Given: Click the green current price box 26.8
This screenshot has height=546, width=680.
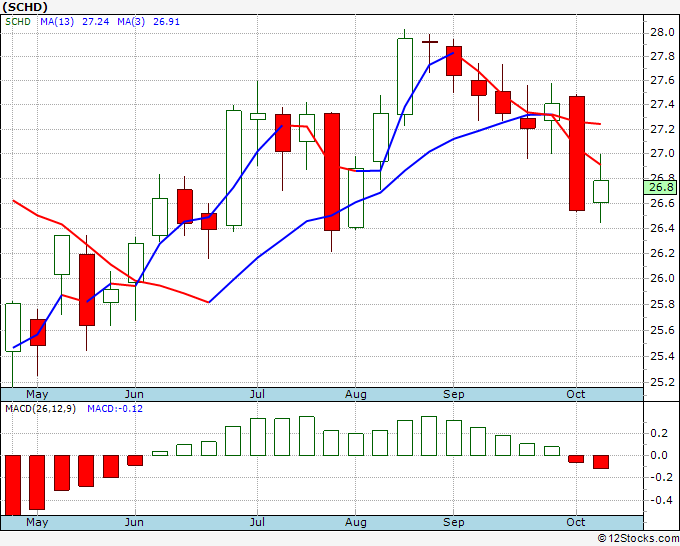Looking at the screenshot, I should (x=660, y=187).
